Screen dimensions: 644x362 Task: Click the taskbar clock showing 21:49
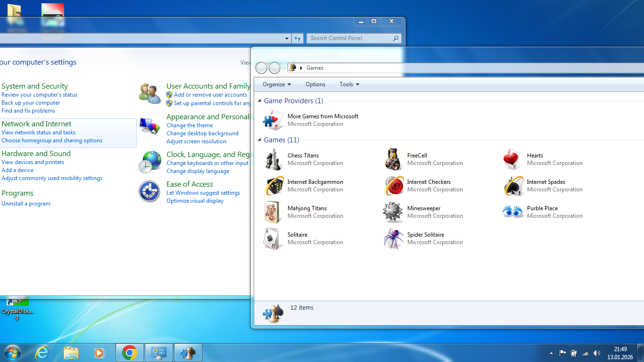[620, 353]
